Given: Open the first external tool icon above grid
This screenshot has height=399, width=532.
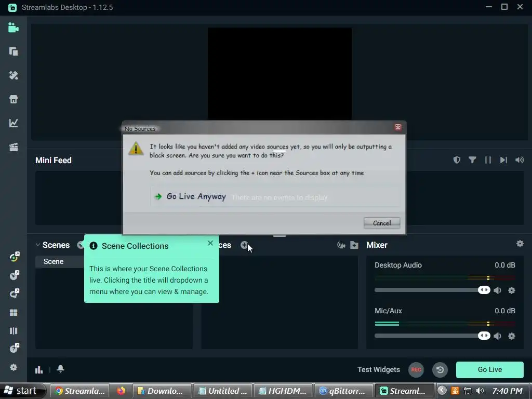Looking at the screenshot, I should (14, 257).
